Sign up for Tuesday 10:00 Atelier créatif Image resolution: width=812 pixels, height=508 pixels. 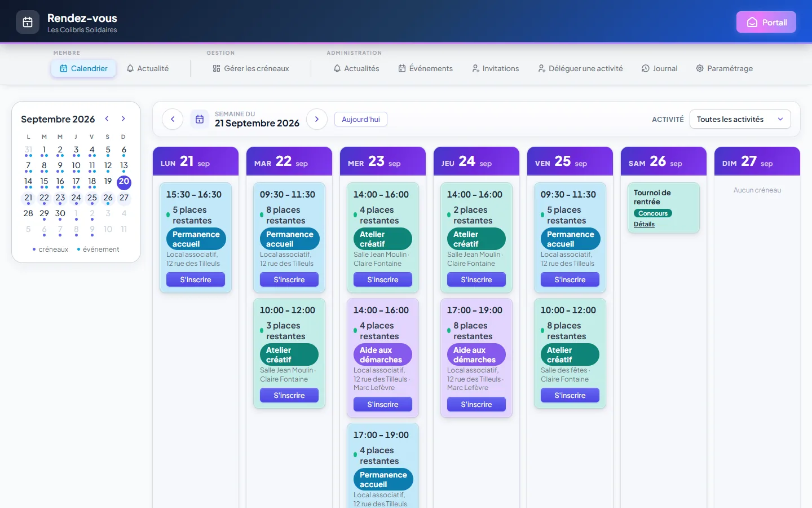coord(289,395)
